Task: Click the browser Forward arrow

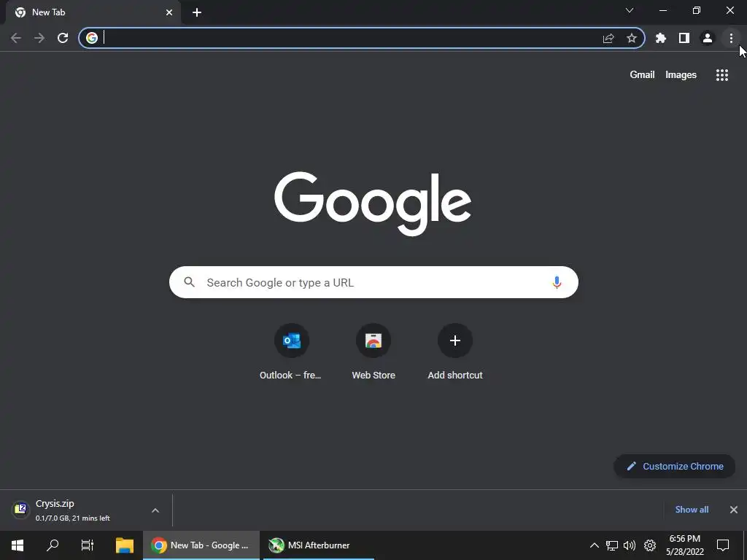Action: pyautogui.click(x=39, y=38)
